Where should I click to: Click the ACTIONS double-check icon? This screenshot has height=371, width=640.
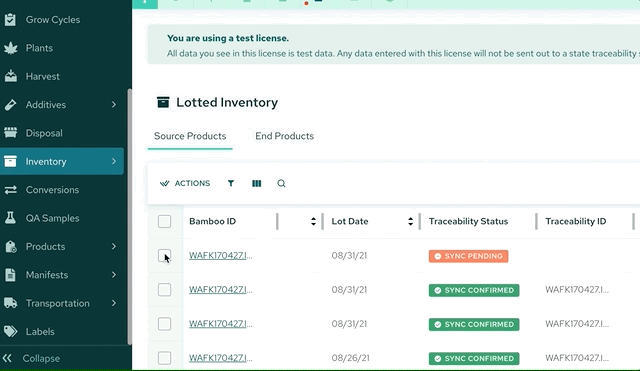[164, 183]
